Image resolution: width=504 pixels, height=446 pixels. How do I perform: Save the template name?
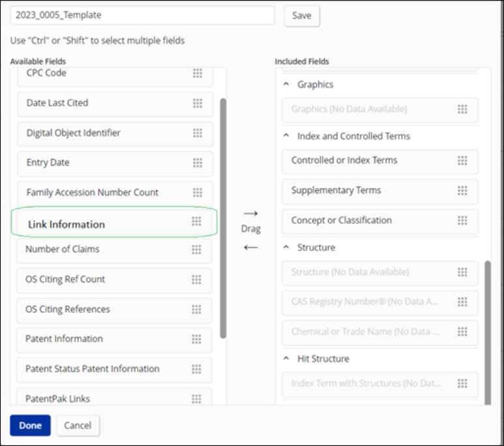tap(301, 16)
